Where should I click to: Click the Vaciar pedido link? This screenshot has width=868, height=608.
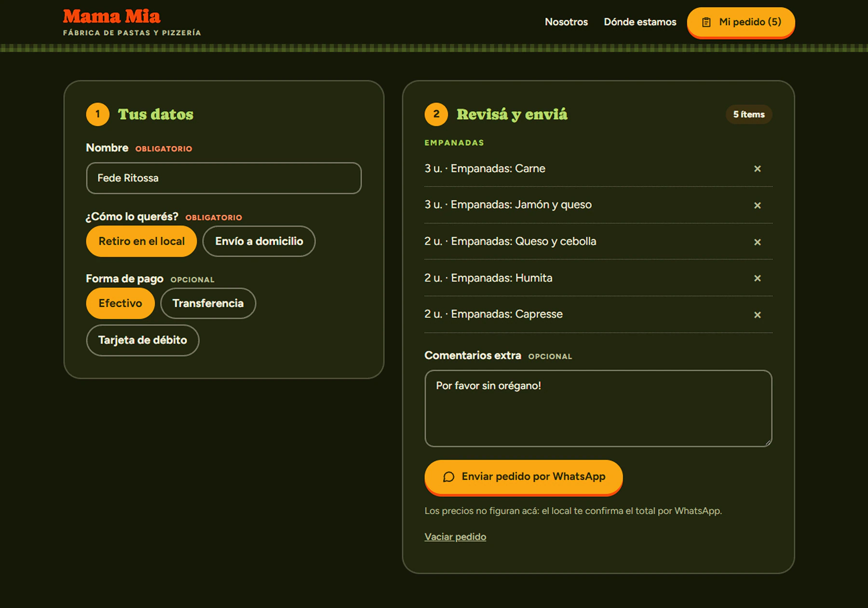[x=455, y=537]
